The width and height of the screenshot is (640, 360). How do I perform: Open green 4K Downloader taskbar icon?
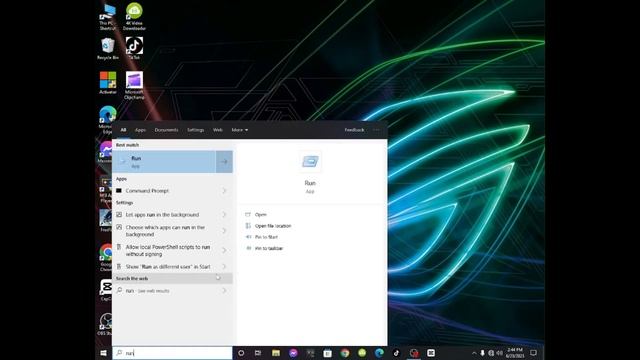[362, 353]
